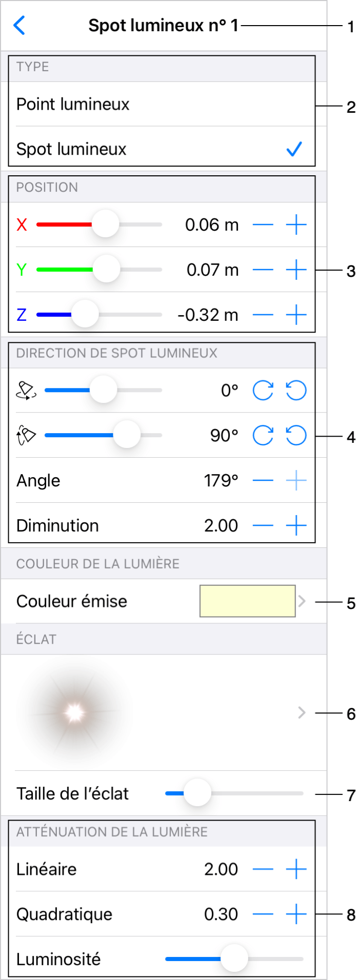356x980 pixels.
Task: Click the plus icon for Z position
Action: click(x=296, y=315)
